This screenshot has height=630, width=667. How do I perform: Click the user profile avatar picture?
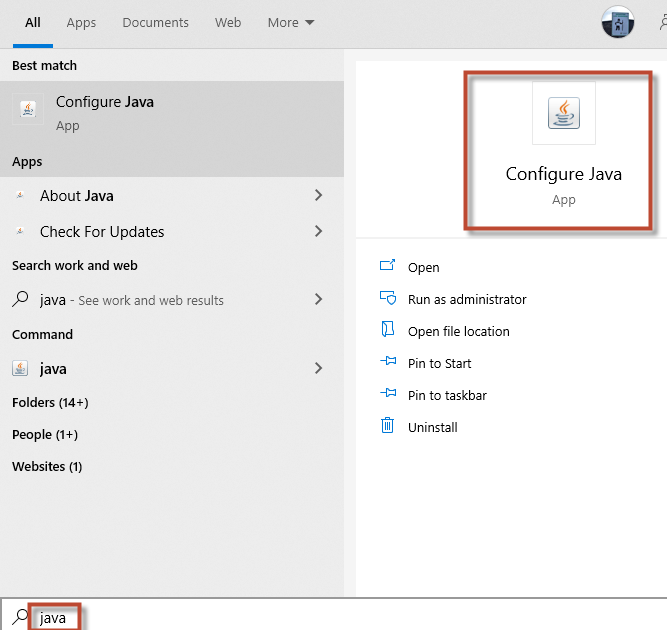(x=618, y=22)
